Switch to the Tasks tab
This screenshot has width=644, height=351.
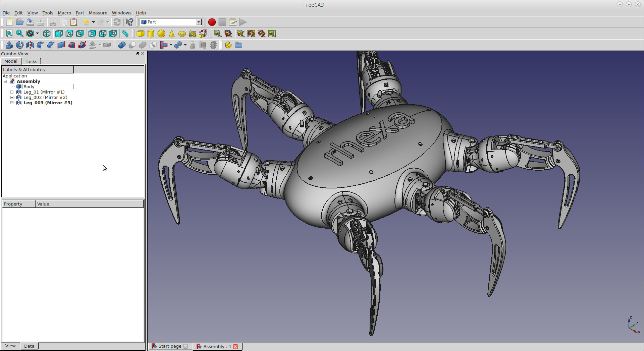31,61
